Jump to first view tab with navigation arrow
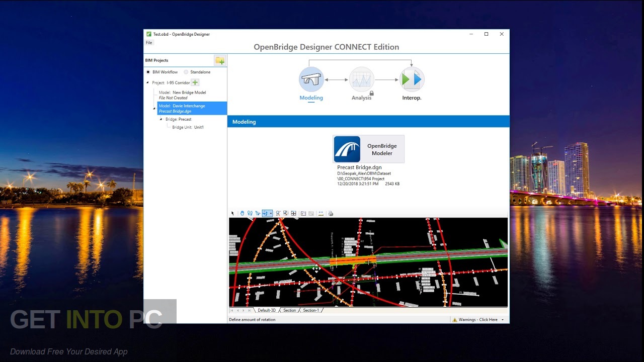Image resolution: width=644 pixels, height=362 pixels. [232, 310]
